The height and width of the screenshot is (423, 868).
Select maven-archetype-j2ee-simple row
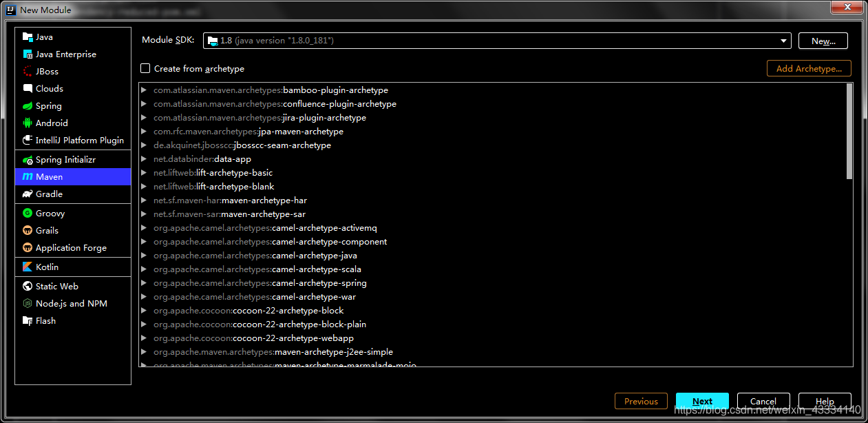pos(492,352)
